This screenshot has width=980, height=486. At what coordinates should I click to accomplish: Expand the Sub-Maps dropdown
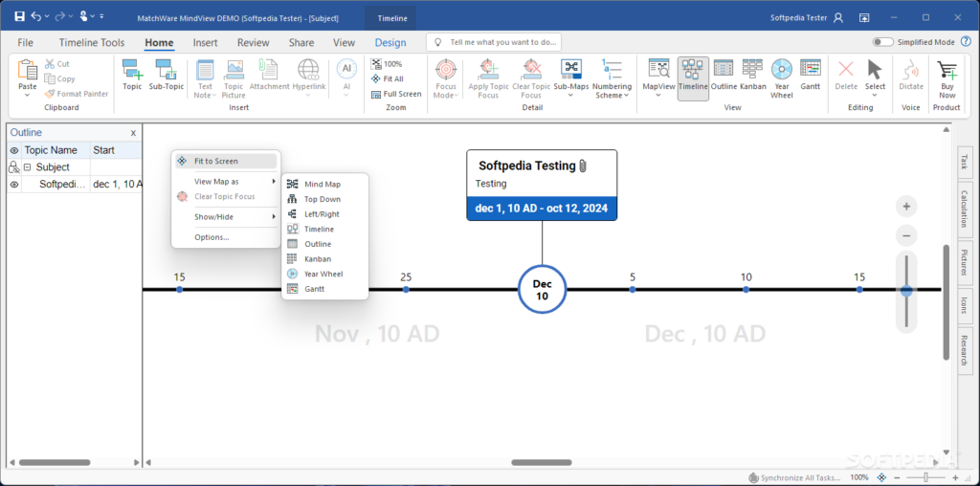point(570,96)
